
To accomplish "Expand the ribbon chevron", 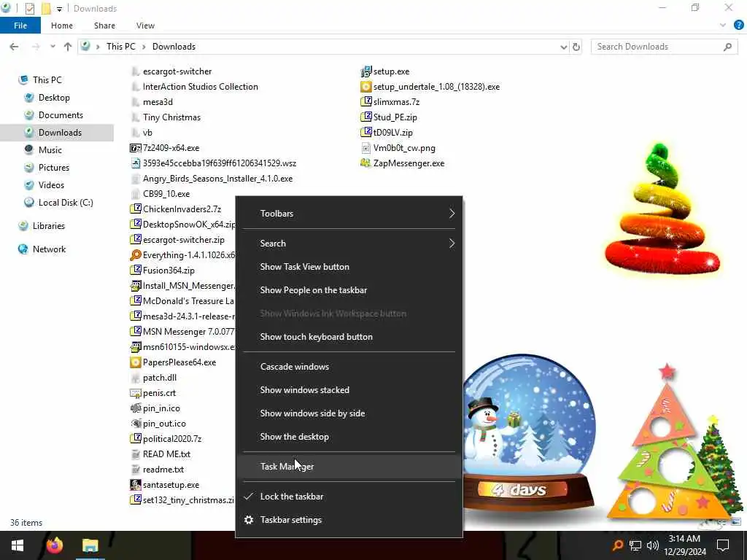I will coord(723,26).
